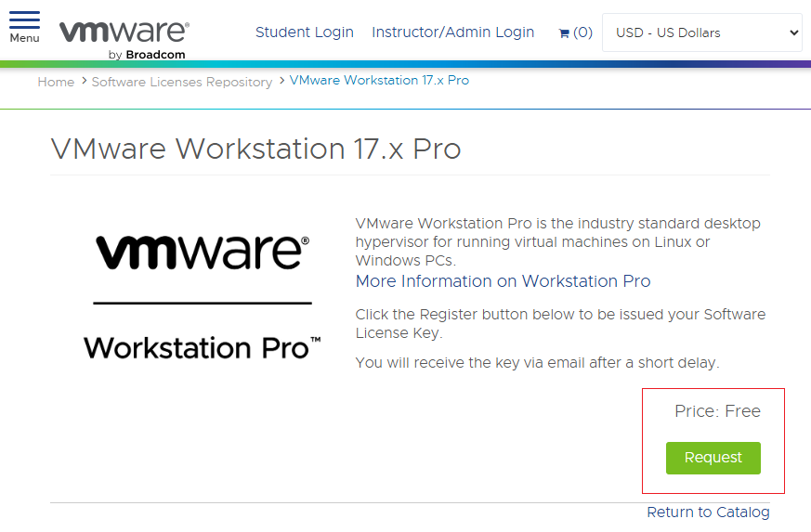This screenshot has width=811, height=532.
Task: Navigate to Home breadcrumb
Action: 56,82
